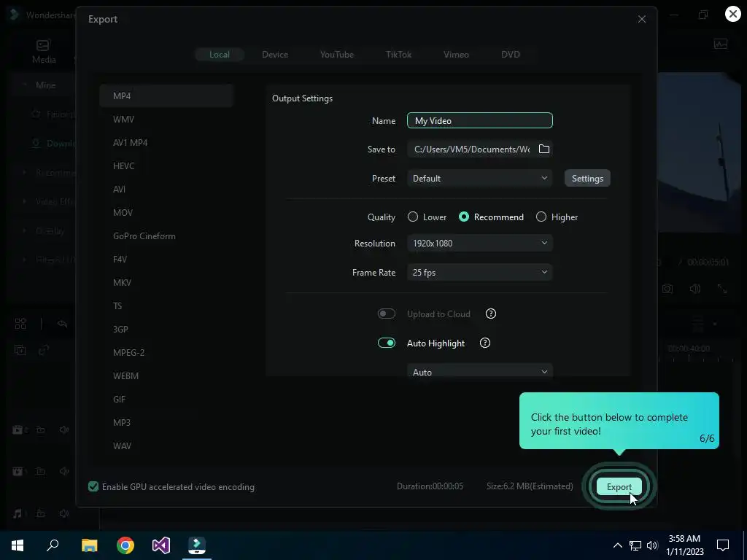Screen dimensions: 747x560
Task: Click the fullscreen preview icon
Action: 722,289
